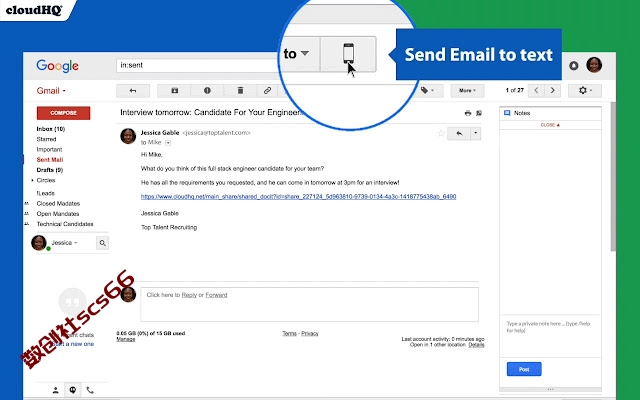Click the reply arrow button

[x=459, y=133]
